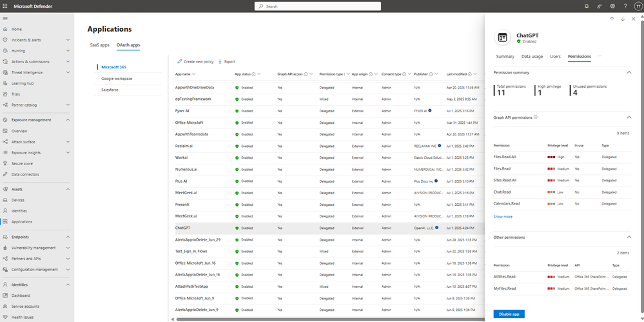Go to next item arrow in panel
The image size is (644, 322).
point(623,19)
